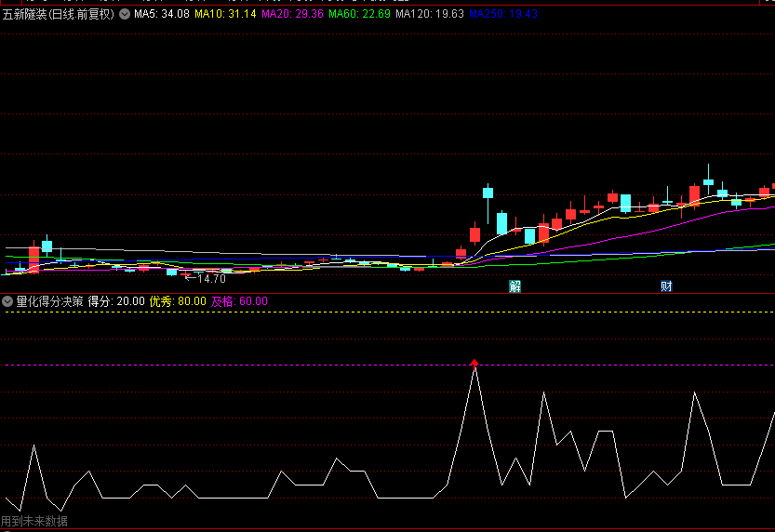Select the yellow MA10 legend label

[224, 14]
